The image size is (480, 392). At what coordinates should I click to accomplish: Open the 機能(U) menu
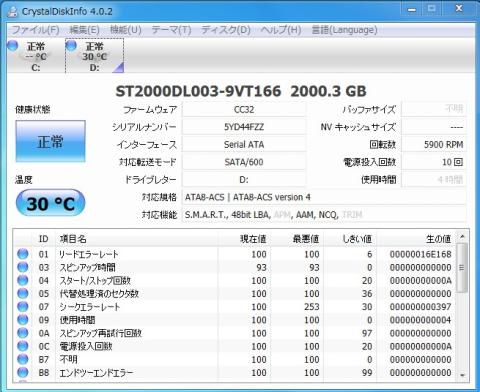click(x=126, y=30)
